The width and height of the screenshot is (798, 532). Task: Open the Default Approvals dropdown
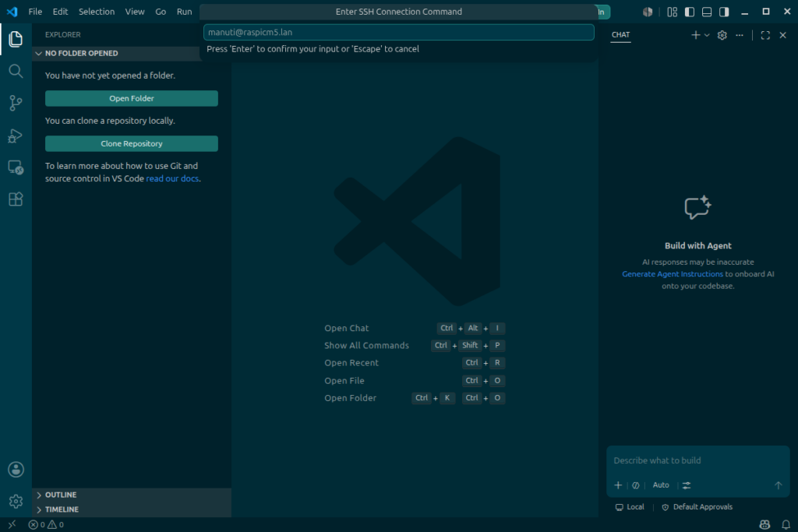tap(697, 507)
